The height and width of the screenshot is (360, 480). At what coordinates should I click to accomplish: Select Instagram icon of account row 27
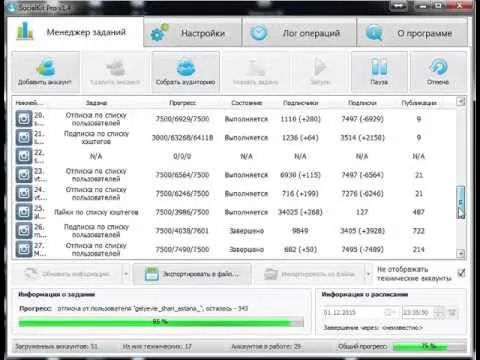pos(24,249)
